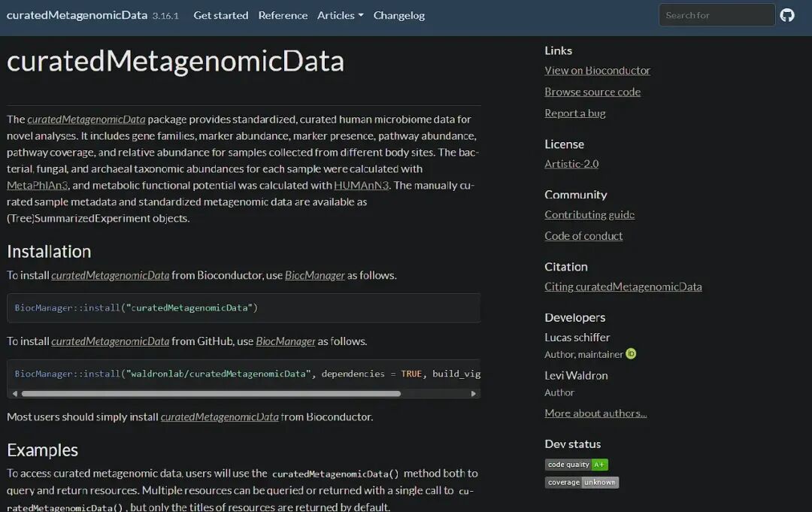Click the horizontal scrollbar thumb under install code

tap(211, 393)
